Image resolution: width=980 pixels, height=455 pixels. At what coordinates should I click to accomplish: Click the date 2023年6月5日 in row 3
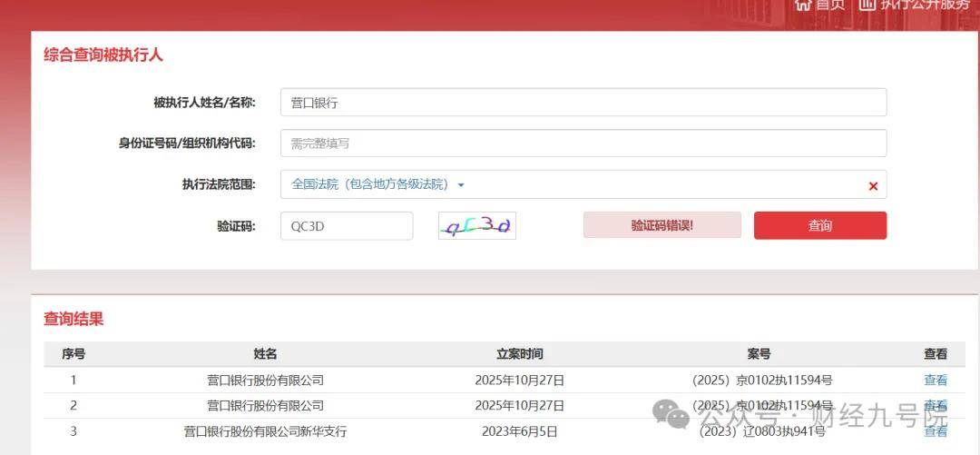pyautogui.click(x=519, y=431)
